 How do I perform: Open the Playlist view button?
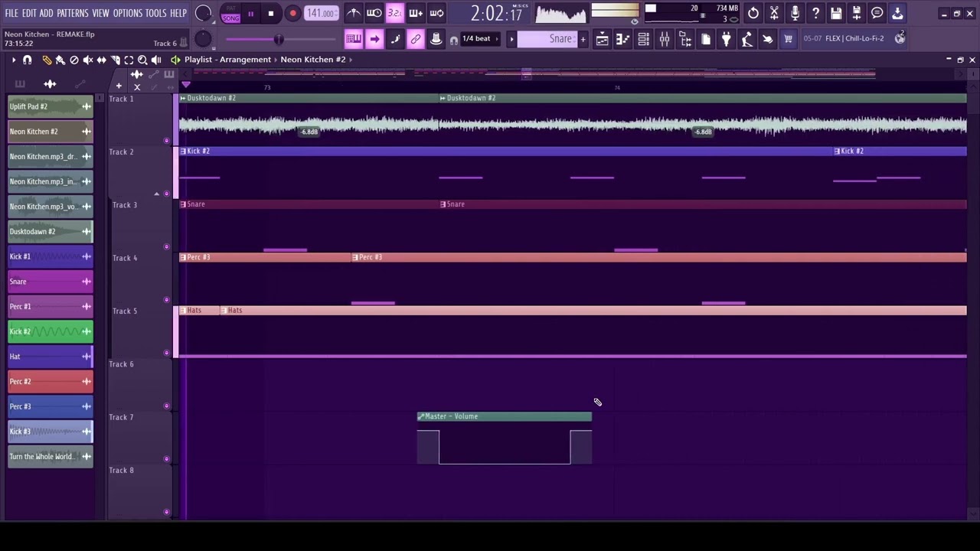click(x=603, y=39)
